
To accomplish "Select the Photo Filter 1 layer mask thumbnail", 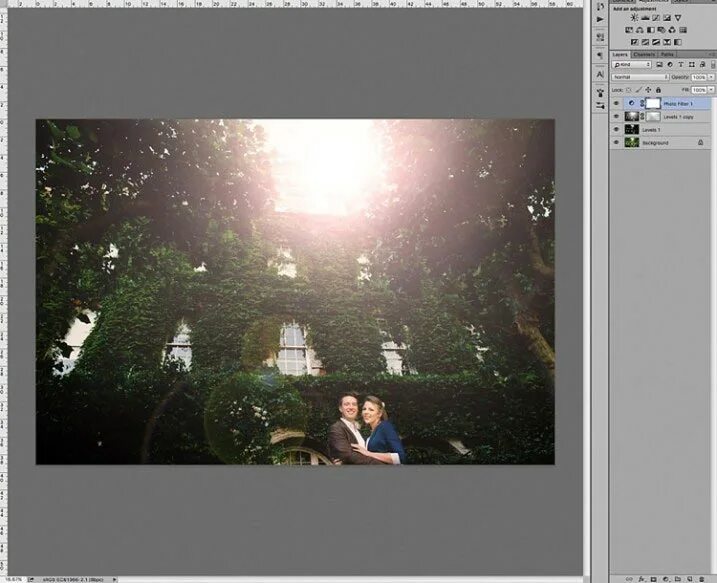I will click(x=653, y=103).
